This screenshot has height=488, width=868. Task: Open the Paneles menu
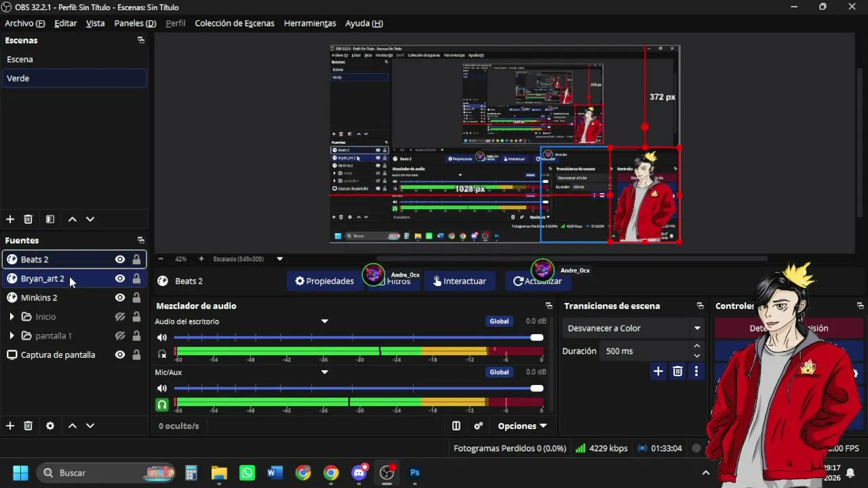click(x=135, y=23)
